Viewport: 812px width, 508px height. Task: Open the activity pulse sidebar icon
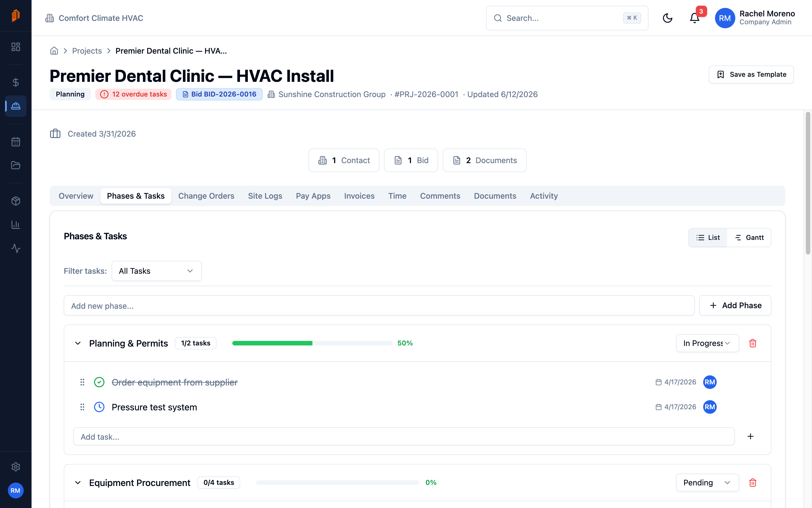coord(16,248)
